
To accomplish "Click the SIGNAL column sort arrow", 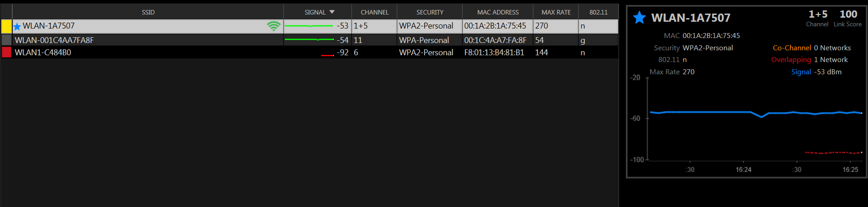I will [332, 12].
